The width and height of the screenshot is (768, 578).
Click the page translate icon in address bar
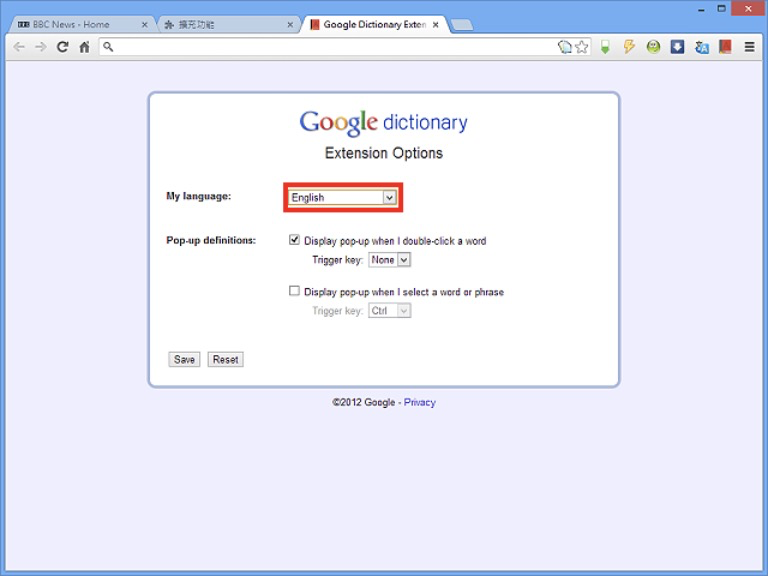(565, 47)
